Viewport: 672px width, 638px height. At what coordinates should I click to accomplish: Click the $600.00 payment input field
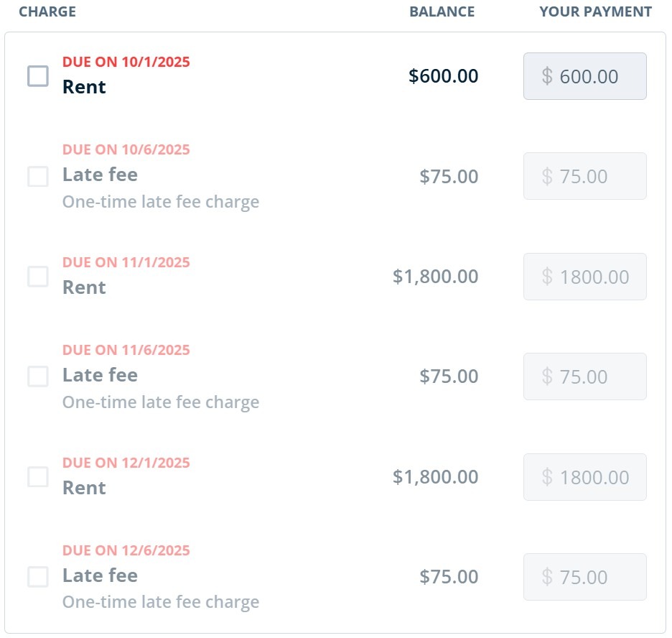[585, 76]
